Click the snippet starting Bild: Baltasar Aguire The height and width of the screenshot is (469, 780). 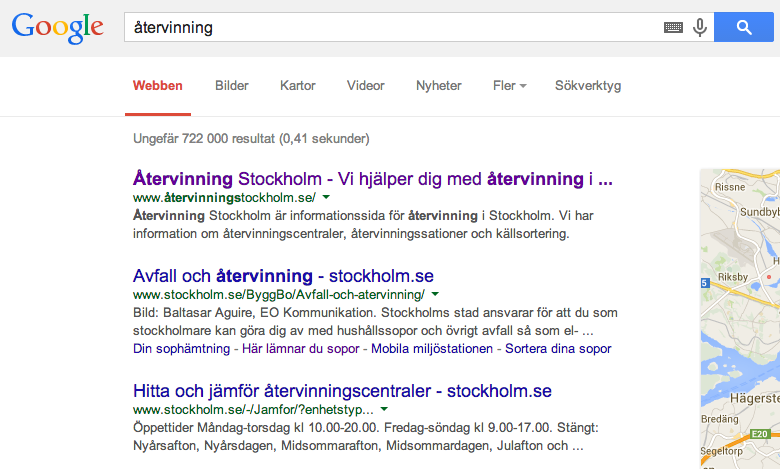(375, 322)
